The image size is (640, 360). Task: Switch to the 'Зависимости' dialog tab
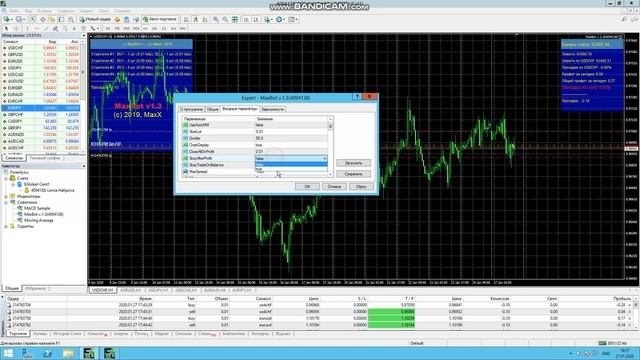(x=272, y=109)
